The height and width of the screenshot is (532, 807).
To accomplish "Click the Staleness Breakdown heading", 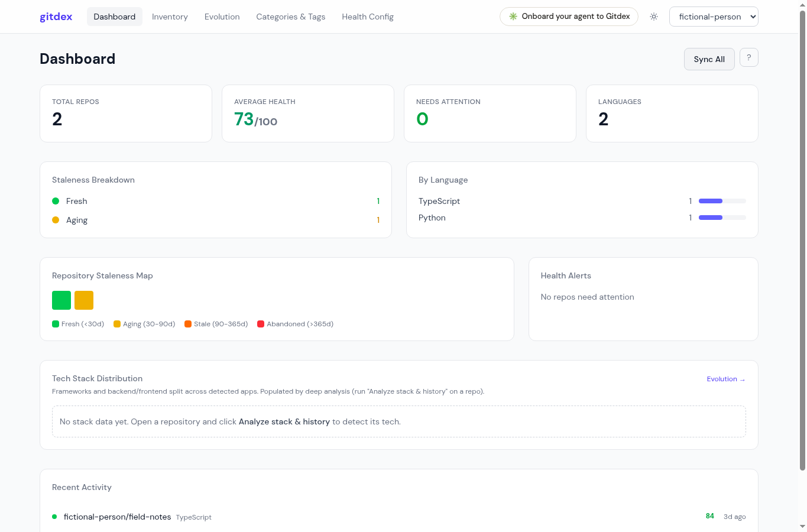I will tap(93, 180).
